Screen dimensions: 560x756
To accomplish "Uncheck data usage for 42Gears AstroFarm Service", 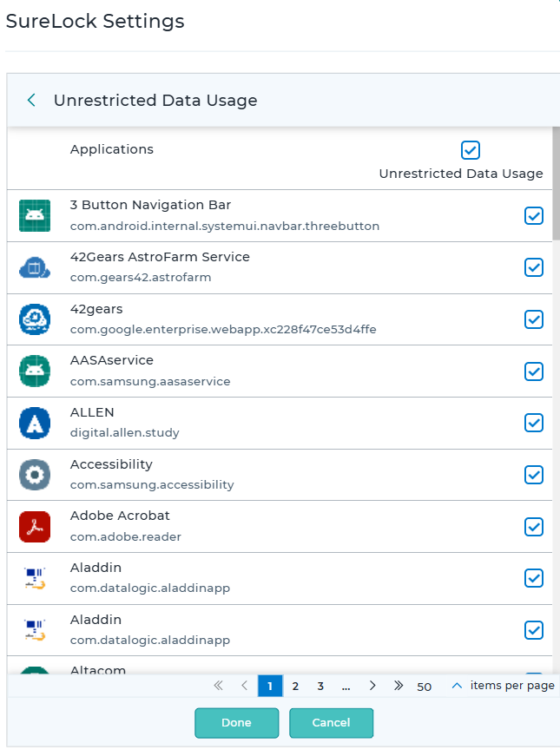I will click(x=533, y=267).
